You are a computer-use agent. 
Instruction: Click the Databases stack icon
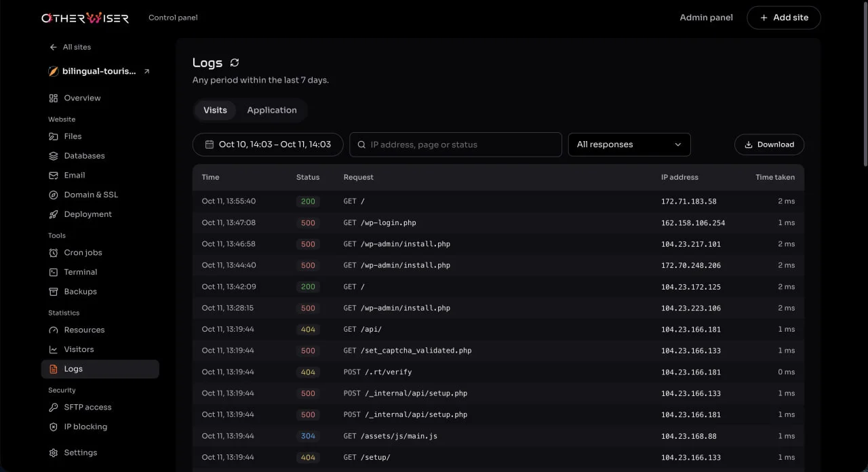(x=54, y=156)
